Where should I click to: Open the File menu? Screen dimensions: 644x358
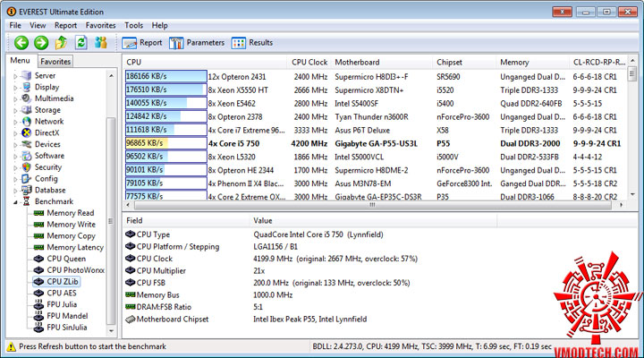(15, 25)
